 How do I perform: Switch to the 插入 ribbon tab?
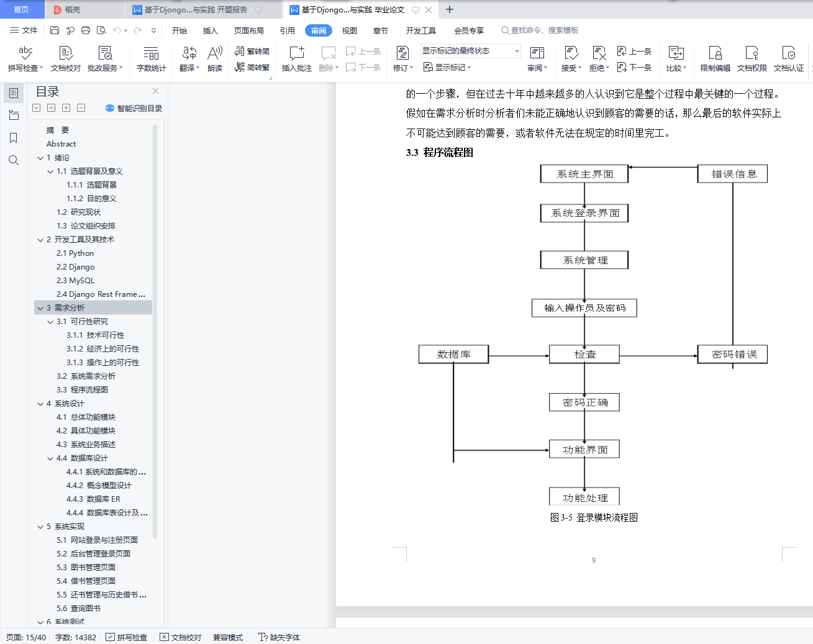click(x=211, y=30)
